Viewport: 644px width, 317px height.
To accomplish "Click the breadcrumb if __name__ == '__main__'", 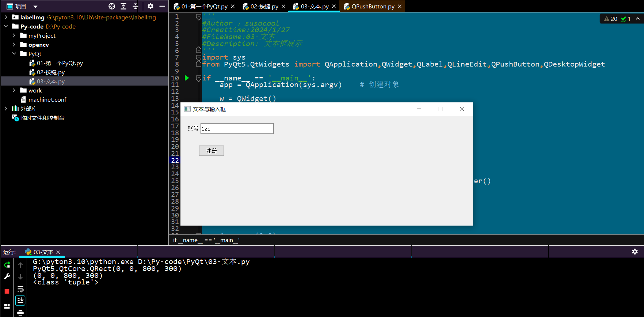I will point(206,240).
